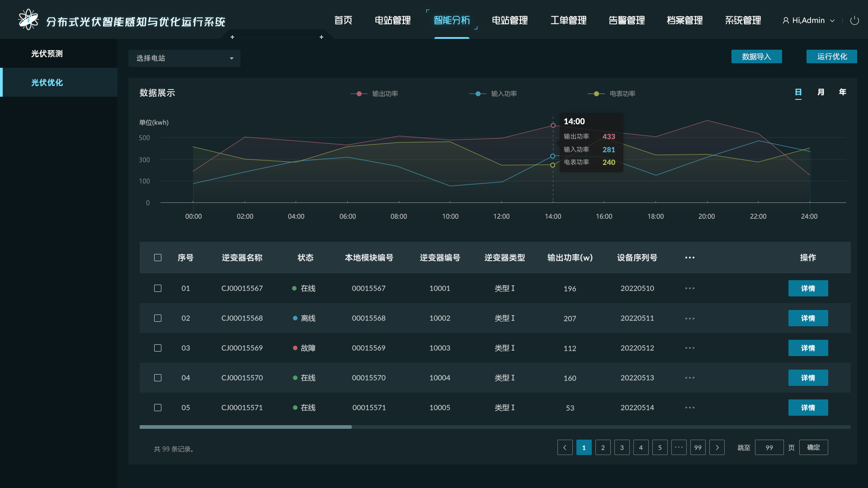Screen dimensions: 868x488
Task: Go to page 5
Action: (660, 447)
